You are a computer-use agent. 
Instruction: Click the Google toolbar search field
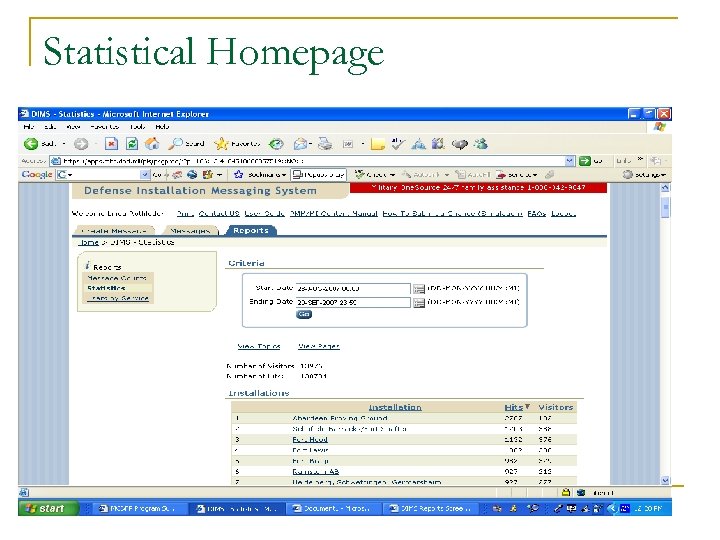102,174
